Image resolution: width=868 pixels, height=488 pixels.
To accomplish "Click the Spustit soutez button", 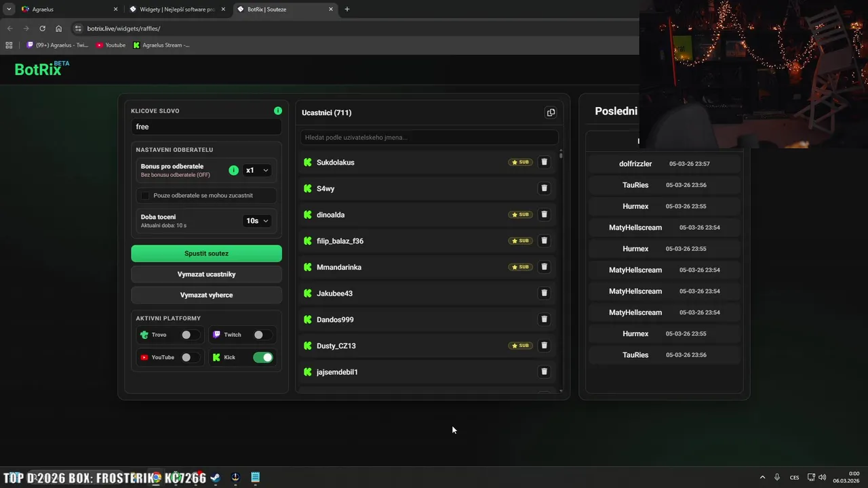I will click(206, 253).
